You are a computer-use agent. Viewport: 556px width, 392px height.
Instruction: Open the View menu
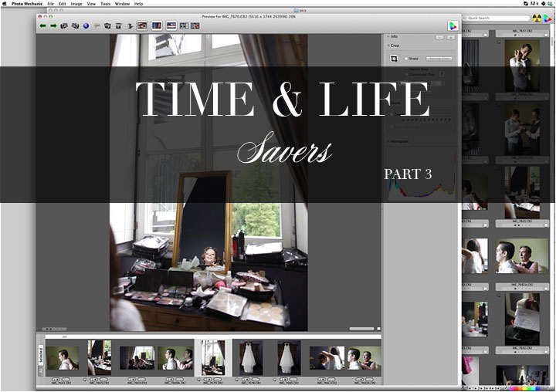pyautogui.click(x=91, y=4)
